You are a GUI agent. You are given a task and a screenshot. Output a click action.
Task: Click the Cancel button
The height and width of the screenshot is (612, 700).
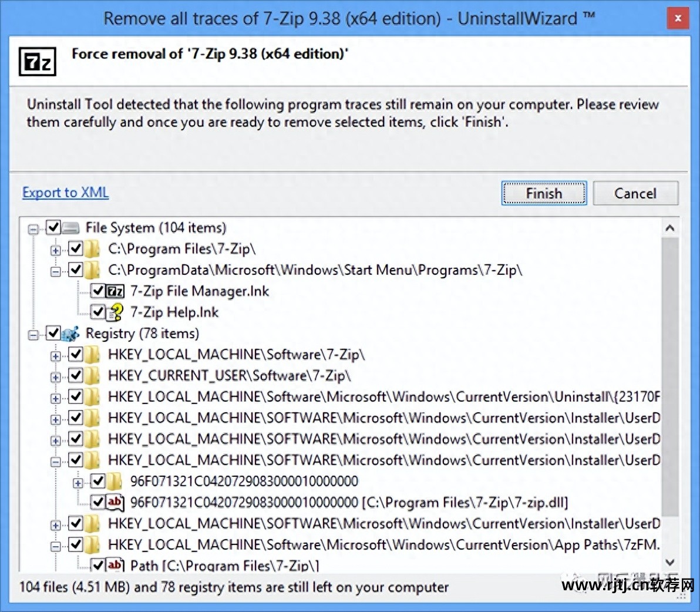click(635, 193)
